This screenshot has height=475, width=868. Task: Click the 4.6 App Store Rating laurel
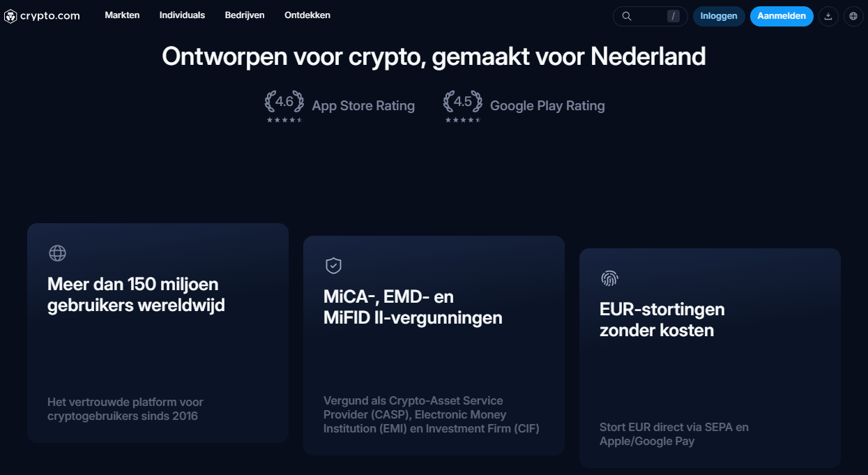point(284,102)
